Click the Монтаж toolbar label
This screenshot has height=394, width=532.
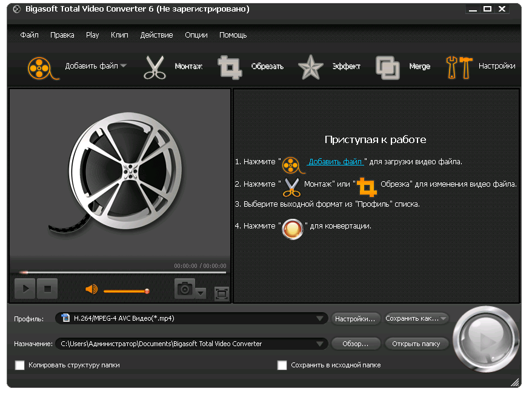[x=188, y=67]
